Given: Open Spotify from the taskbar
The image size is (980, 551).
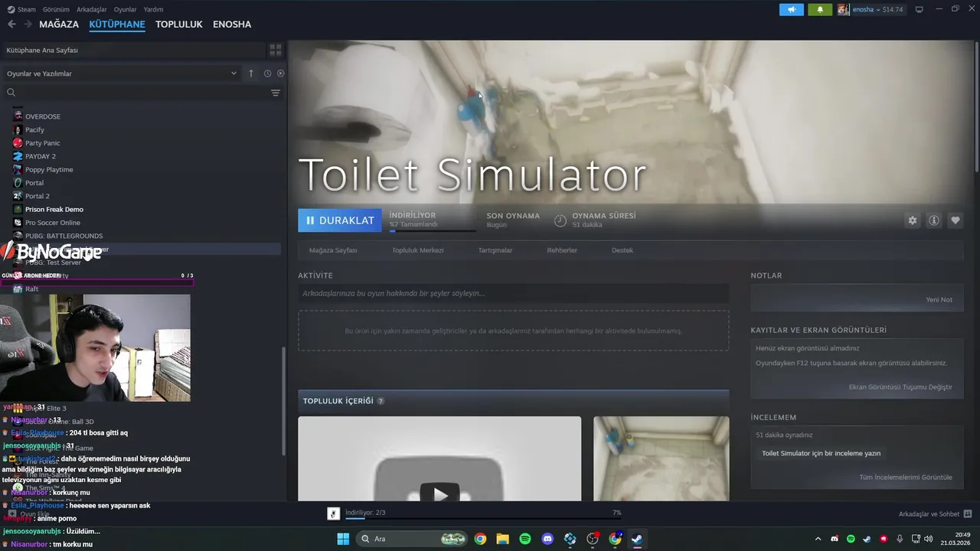Looking at the screenshot, I should [525, 539].
